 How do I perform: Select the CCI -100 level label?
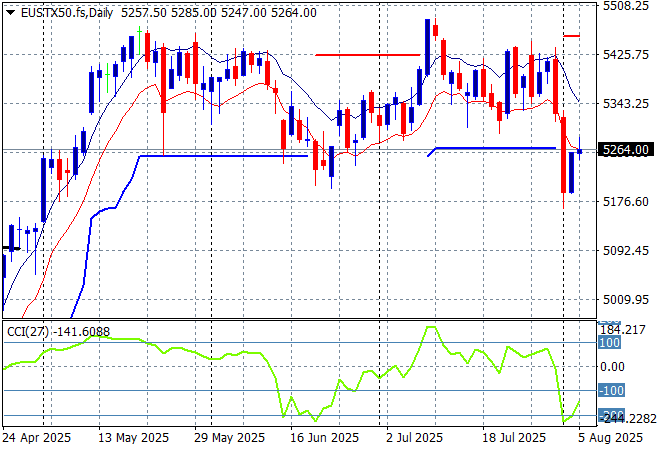[612, 391]
